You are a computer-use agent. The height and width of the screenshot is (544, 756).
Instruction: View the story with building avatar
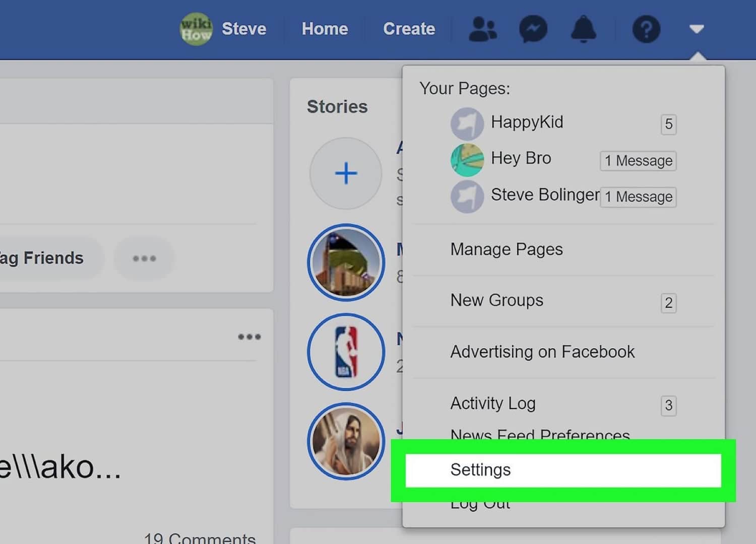(x=346, y=262)
